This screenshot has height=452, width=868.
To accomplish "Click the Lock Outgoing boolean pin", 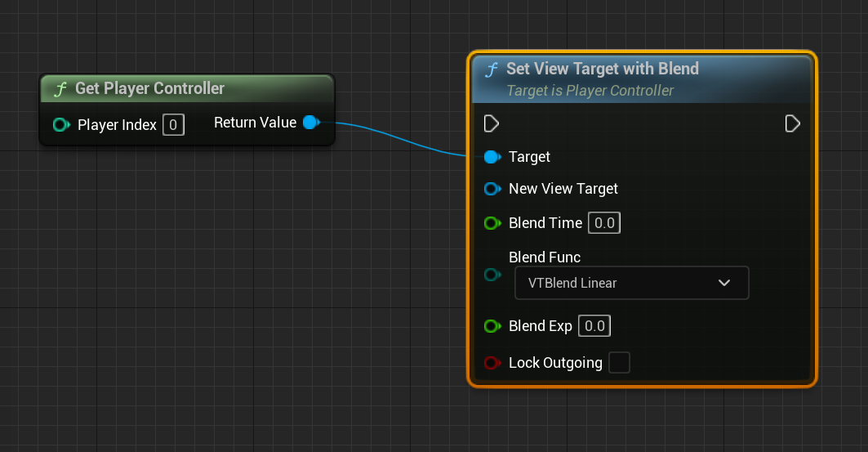I will coord(492,363).
